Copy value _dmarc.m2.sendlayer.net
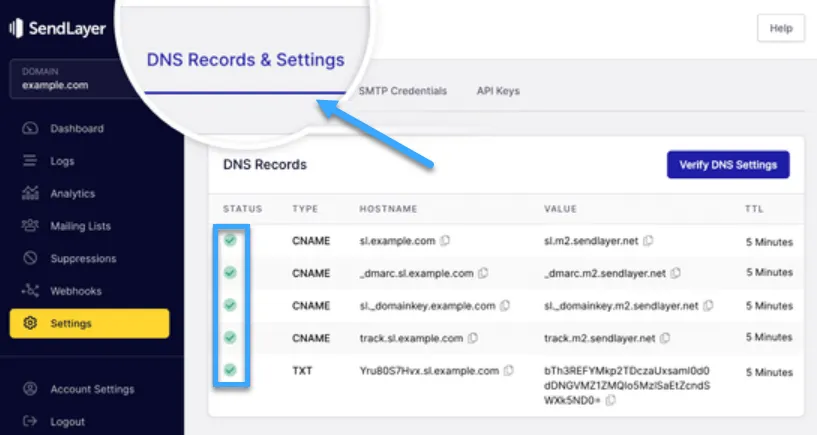The image size is (817, 435). click(676, 273)
